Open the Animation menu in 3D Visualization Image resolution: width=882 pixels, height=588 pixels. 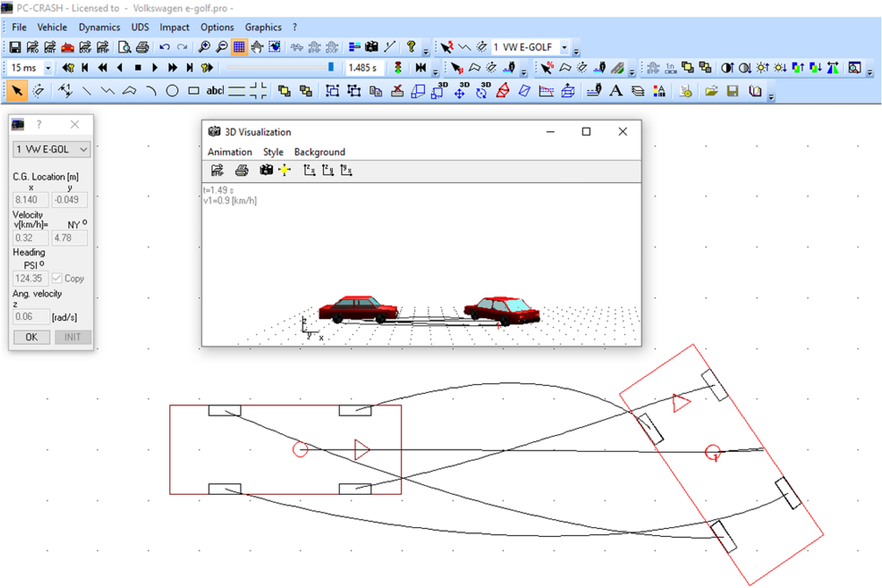[x=230, y=152]
